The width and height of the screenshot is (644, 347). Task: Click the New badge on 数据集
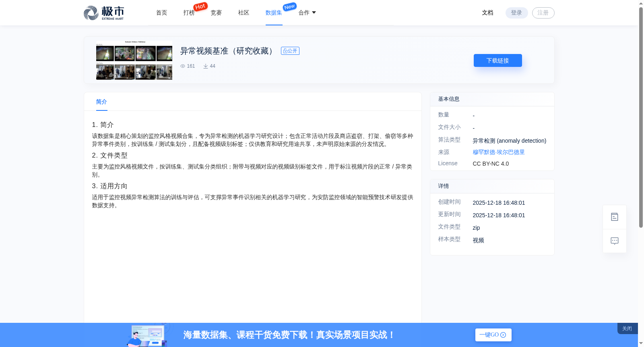point(289,7)
